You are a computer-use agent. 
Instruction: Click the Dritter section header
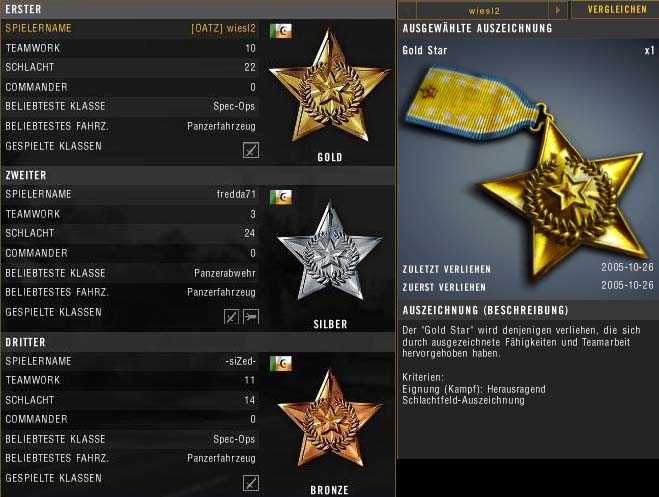pos(198,342)
